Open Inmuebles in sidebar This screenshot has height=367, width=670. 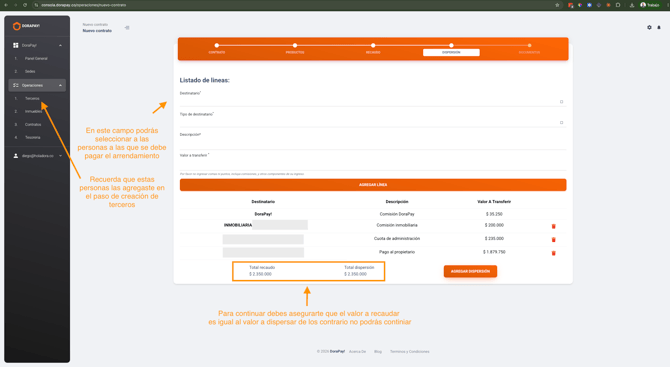[x=33, y=112]
